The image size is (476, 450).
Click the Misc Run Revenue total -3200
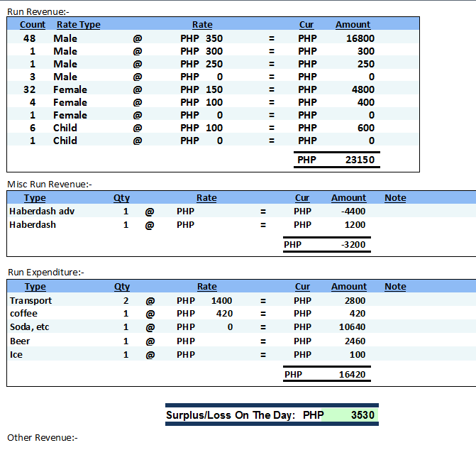pos(353,245)
